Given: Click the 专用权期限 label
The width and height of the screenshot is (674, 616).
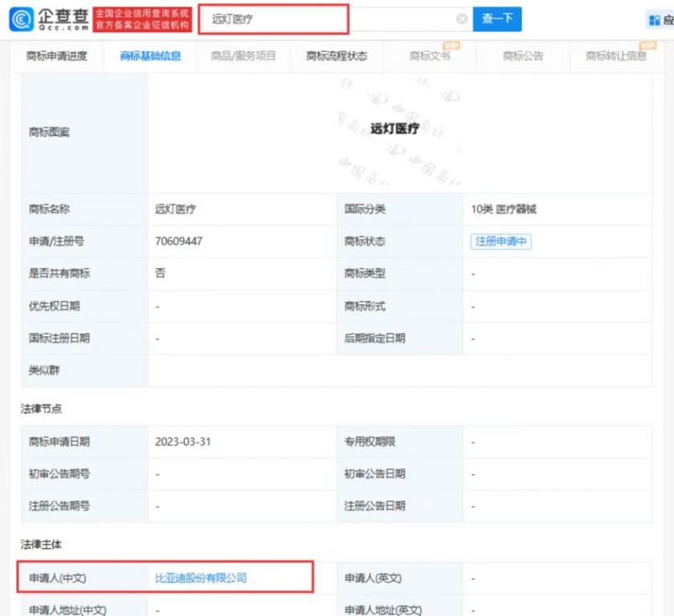Looking at the screenshot, I should coord(370,442).
